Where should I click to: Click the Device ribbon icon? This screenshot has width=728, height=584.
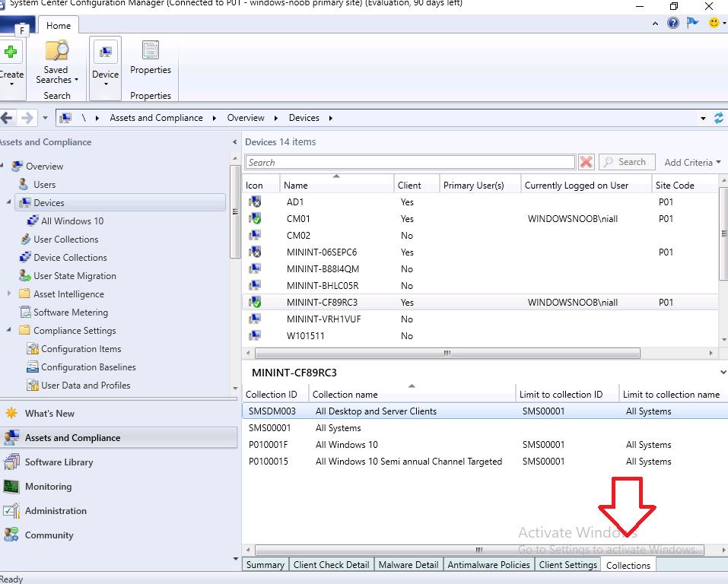(106, 52)
